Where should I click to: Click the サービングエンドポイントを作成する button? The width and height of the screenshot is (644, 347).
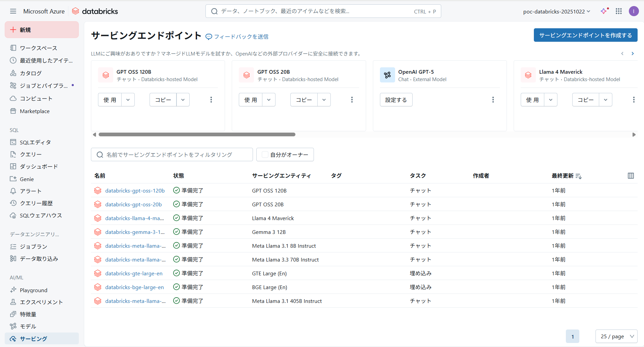(585, 35)
